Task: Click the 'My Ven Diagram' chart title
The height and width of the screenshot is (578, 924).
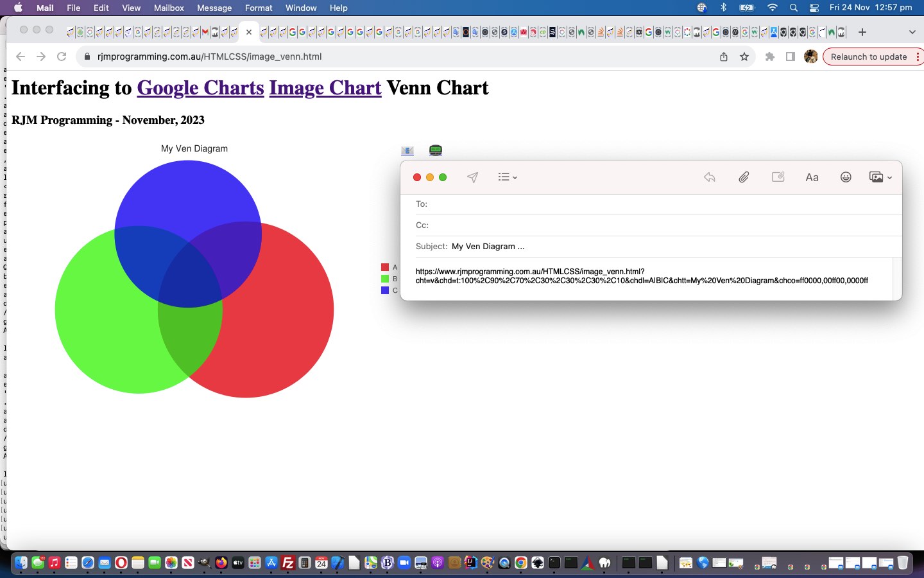Action: 194,148
